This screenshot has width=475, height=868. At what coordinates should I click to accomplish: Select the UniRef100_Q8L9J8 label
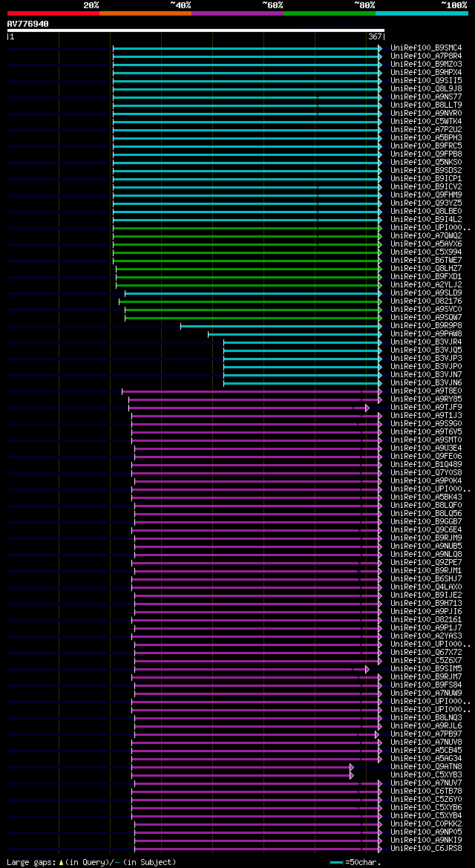click(x=426, y=88)
